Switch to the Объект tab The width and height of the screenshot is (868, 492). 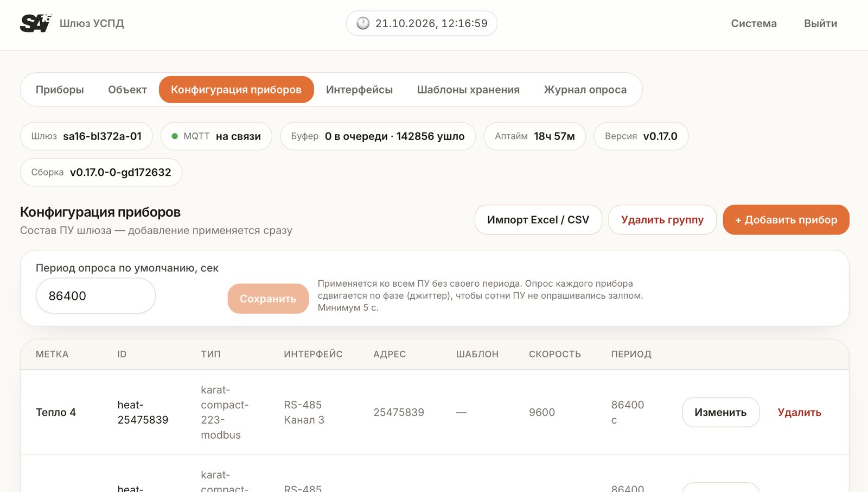(x=127, y=90)
